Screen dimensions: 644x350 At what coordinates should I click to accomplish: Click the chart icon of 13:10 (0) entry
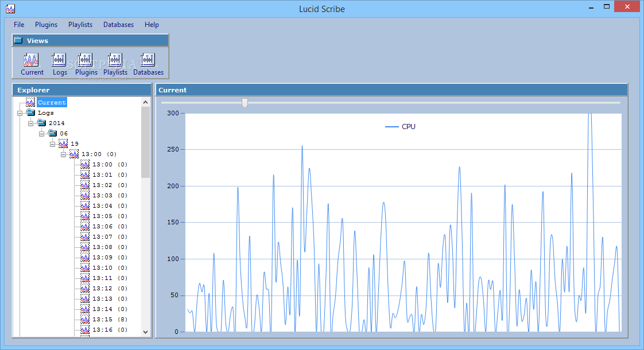tap(85, 267)
